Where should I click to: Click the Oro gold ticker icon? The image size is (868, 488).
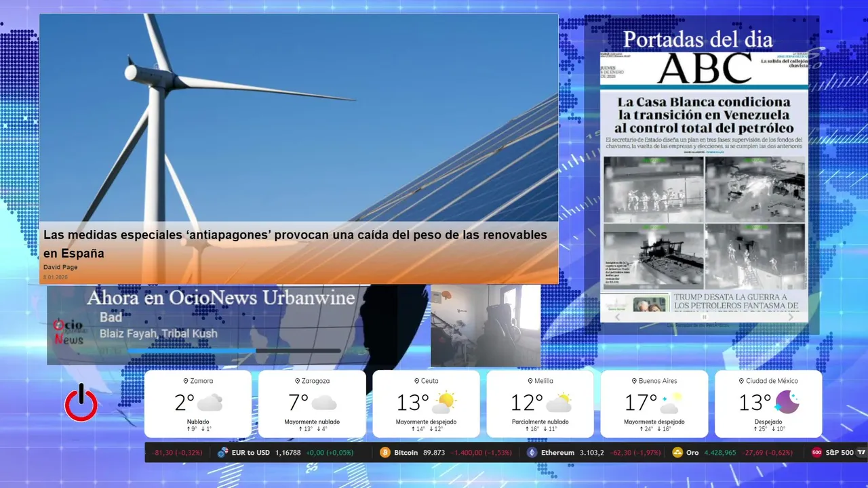(x=677, y=453)
